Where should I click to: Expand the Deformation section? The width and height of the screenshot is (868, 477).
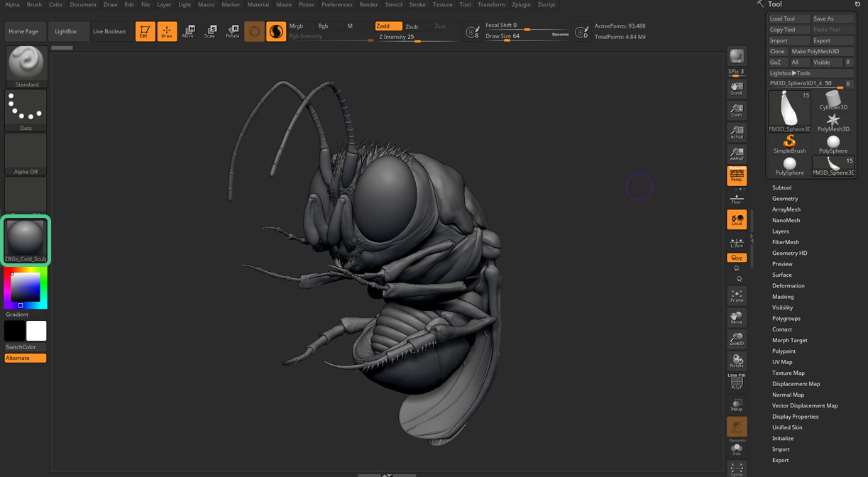pyautogui.click(x=788, y=286)
